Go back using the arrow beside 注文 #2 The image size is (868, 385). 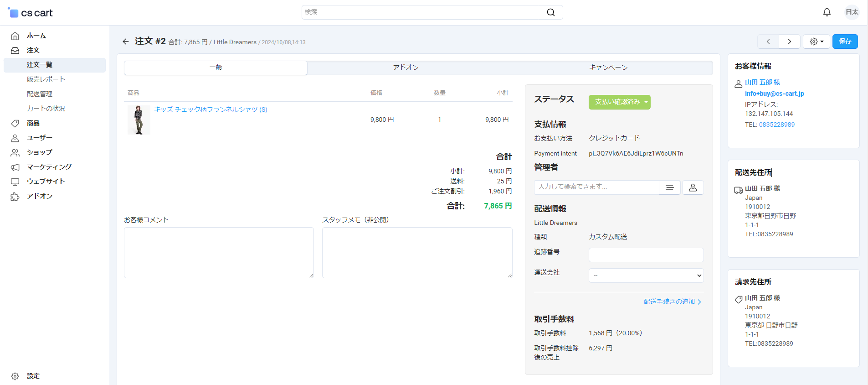126,42
